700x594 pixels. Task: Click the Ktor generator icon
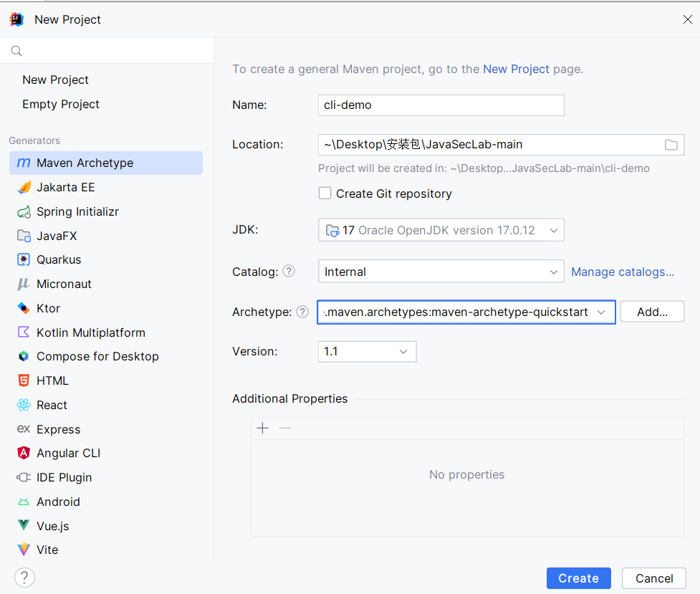(24, 308)
